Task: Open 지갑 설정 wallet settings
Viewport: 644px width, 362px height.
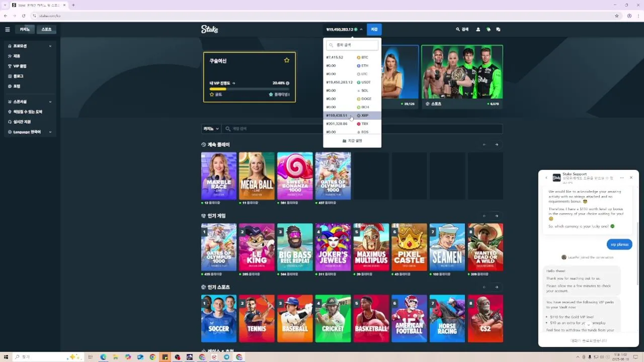Action: pos(352,141)
